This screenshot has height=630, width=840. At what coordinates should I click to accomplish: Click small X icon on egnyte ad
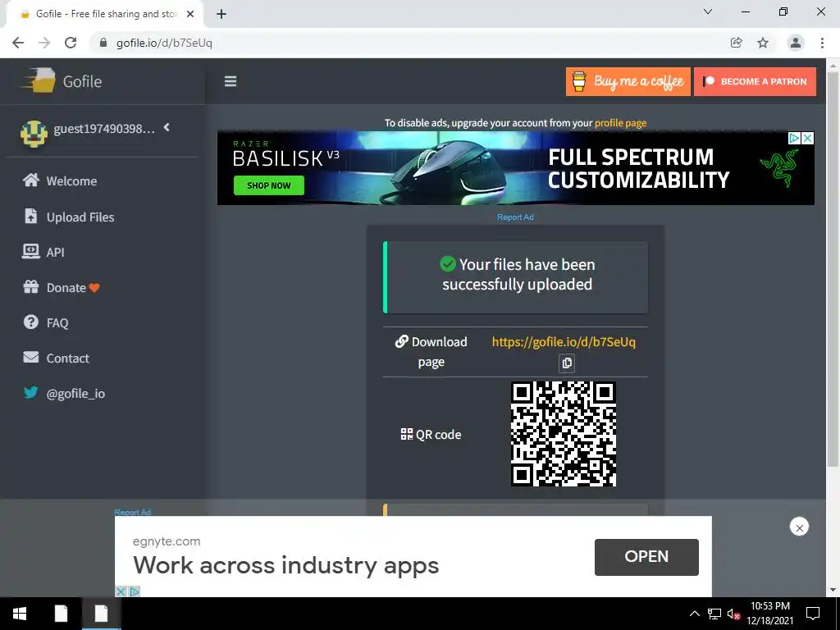(121, 591)
